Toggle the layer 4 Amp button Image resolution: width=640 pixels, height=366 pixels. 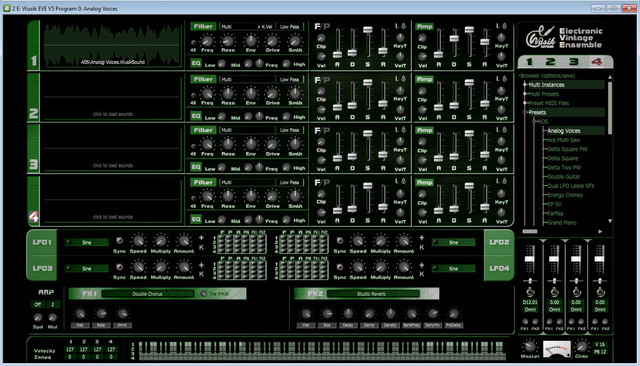point(424,182)
